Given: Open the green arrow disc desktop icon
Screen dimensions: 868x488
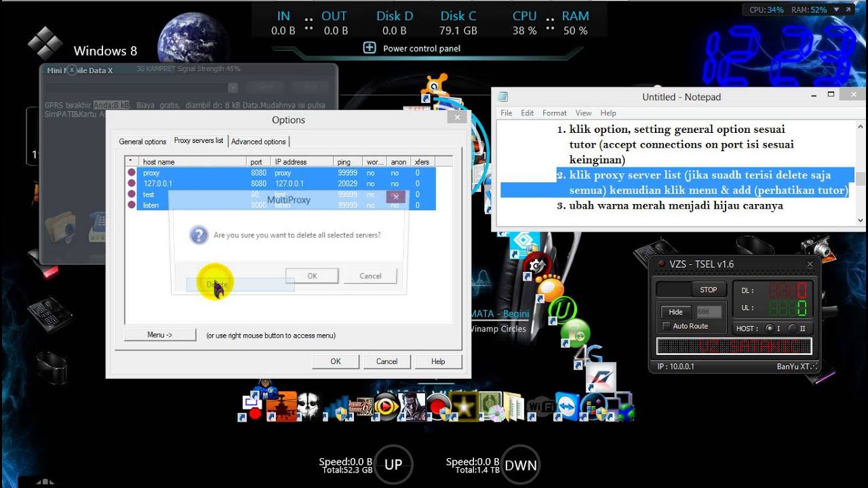Looking at the screenshot, I should point(575,333).
